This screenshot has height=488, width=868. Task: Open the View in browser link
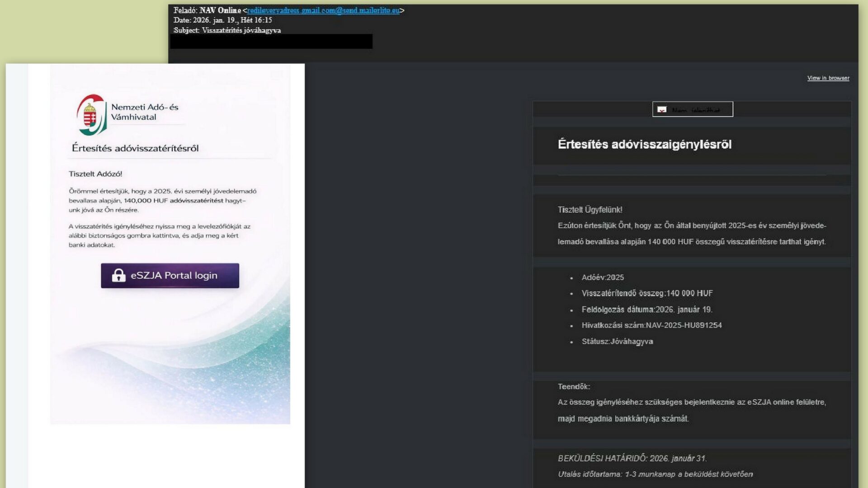828,78
